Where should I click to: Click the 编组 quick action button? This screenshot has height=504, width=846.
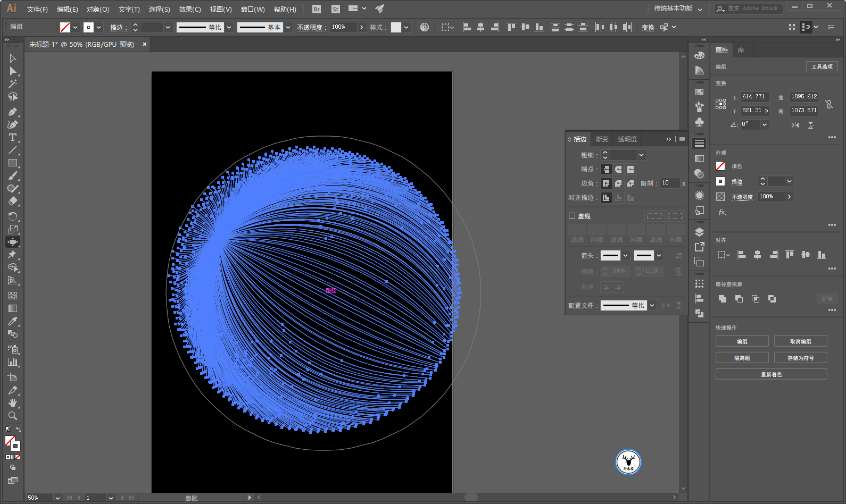(x=742, y=341)
